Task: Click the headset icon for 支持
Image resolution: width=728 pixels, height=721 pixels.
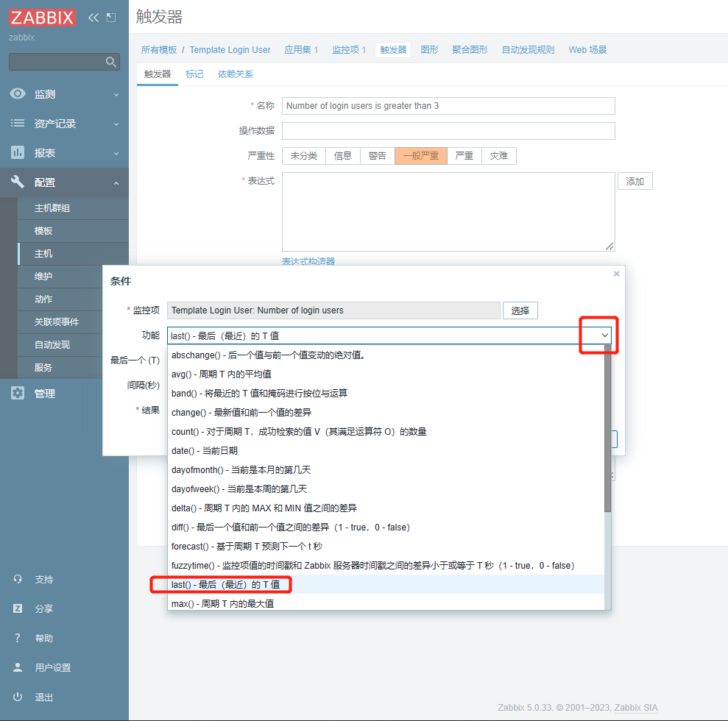Action: (x=18, y=579)
